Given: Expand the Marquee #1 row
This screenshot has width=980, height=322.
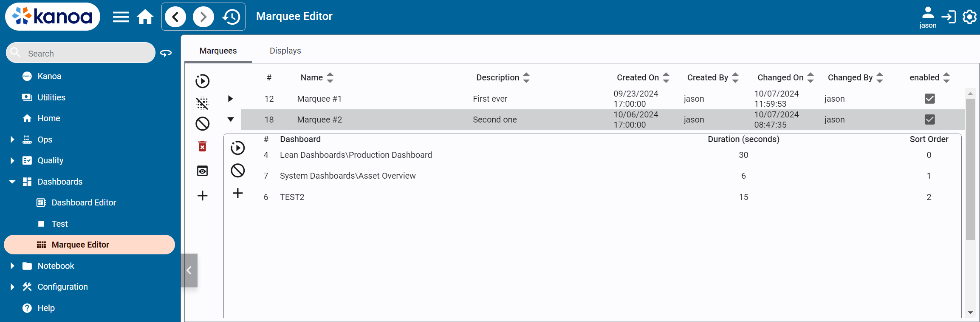Looking at the screenshot, I should pyautogui.click(x=230, y=99).
